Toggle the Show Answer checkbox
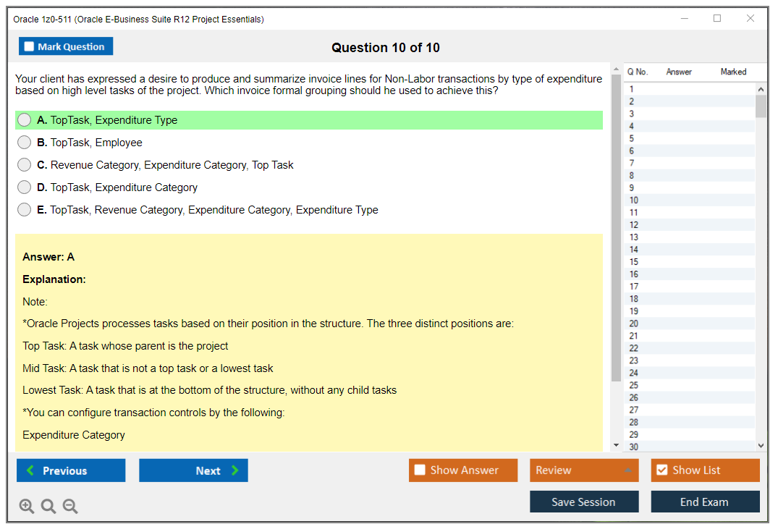Image resolution: width=778 pixels, height=532 pixels. [x=420, y=470]
